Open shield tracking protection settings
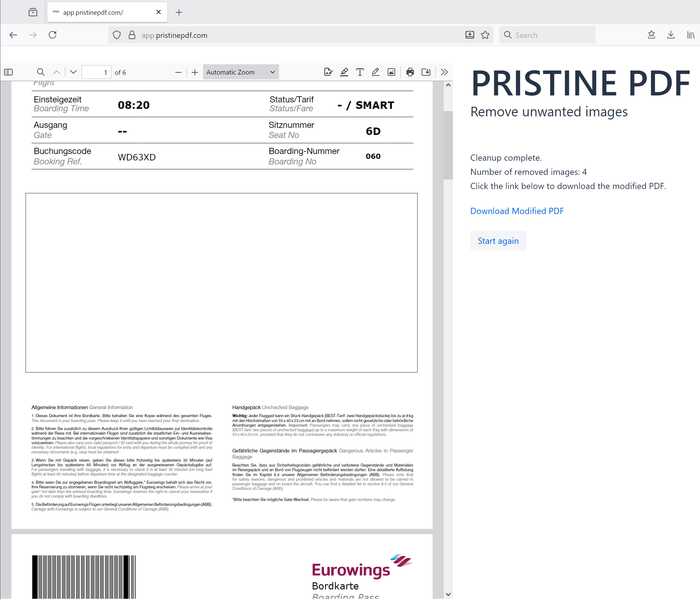This screenshot has height=600, width=700. (x=116, y=35)
